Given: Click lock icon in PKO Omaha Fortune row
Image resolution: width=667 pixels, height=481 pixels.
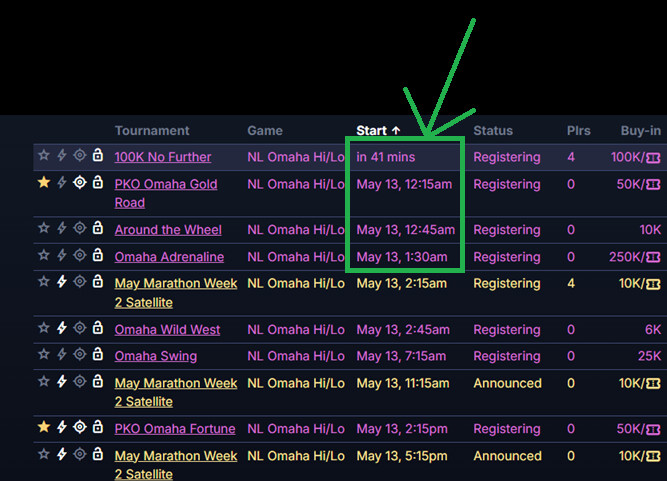Looking at the screenshot, I should [x=98, y=426].
